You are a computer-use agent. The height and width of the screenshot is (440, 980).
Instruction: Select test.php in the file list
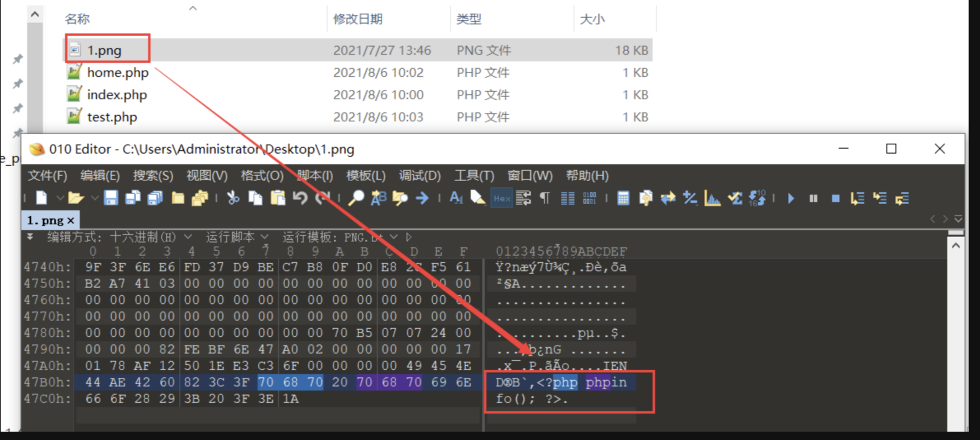[x=112, y=117]
